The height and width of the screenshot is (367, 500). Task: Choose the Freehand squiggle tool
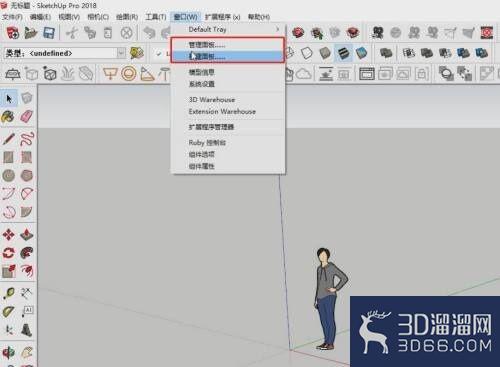point(27,139)
